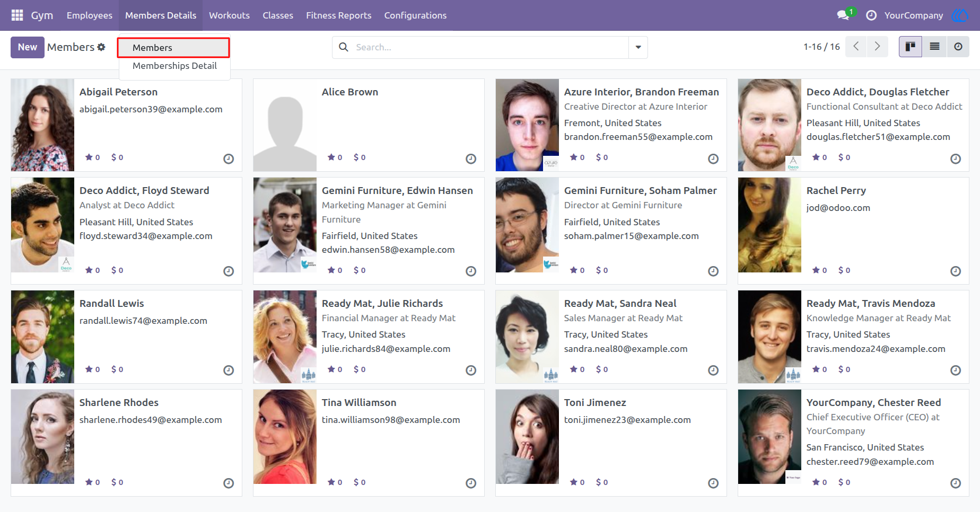The width and height of the screenshot is (980, 512).
Task: Open the apps grid menu icon
Action: pos(17,15)
